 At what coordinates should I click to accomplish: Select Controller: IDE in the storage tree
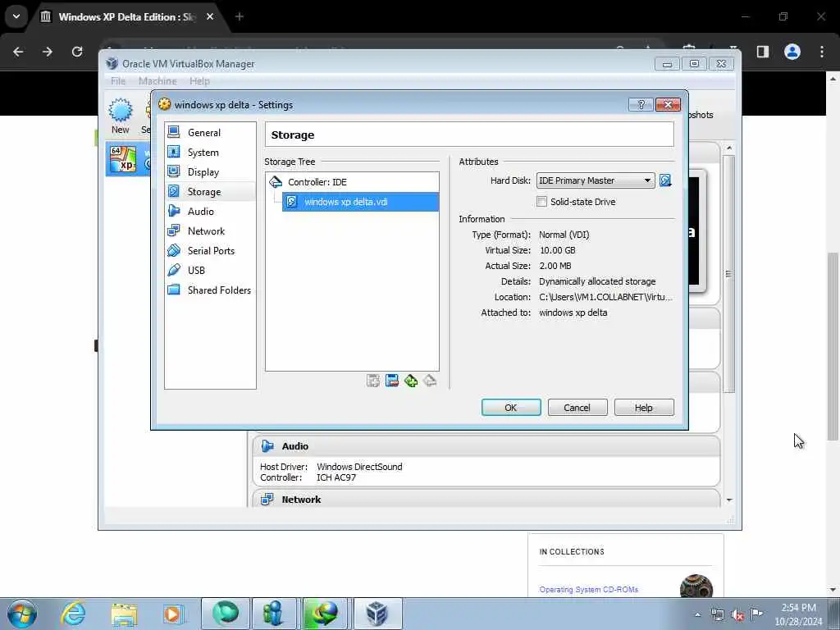pyautogui.click(x=317, y=182)
